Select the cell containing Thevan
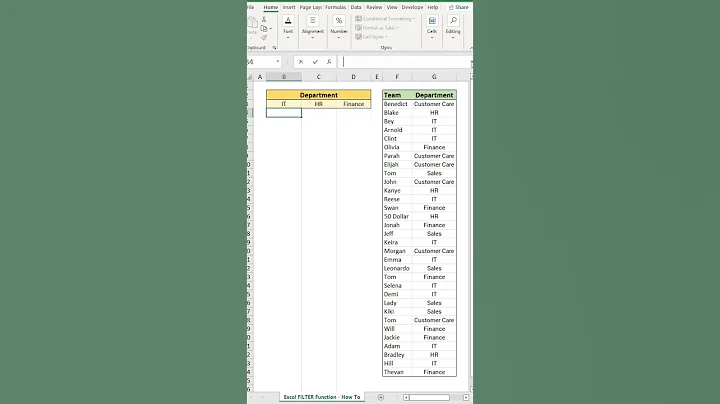 pos(397,372)
